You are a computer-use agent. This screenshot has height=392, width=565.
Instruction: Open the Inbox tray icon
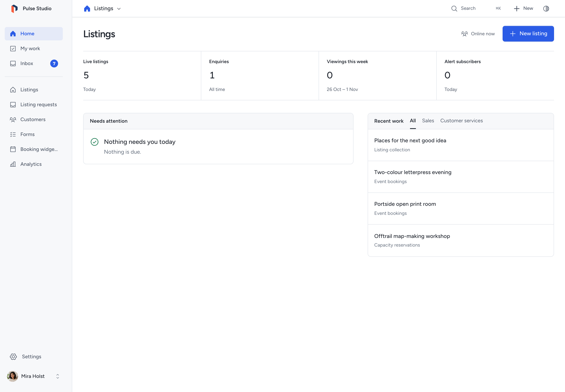pyautogui.click(x=13, y=63)
